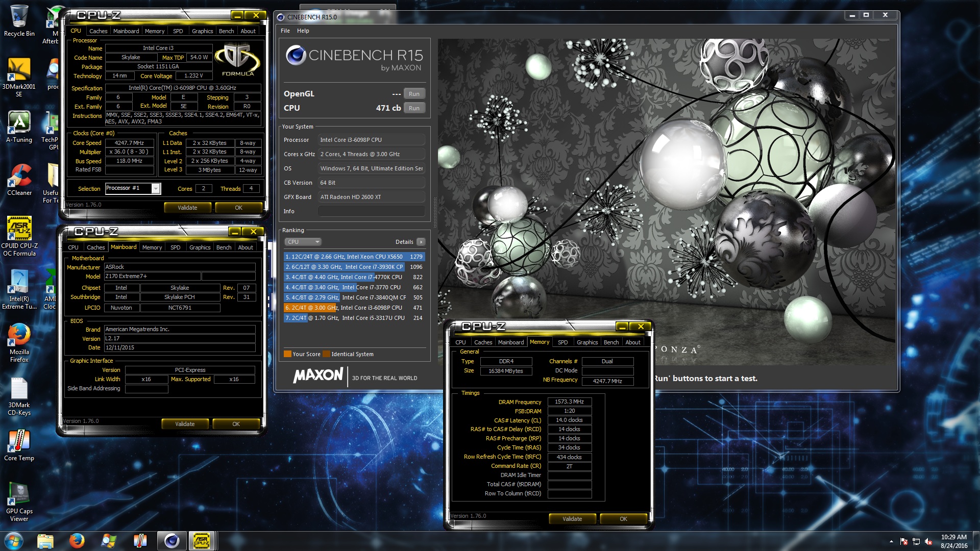The height and width of the screenshot is (551, 980).
Task: Select the i7-4770K ranking entry
Action: 354,277
